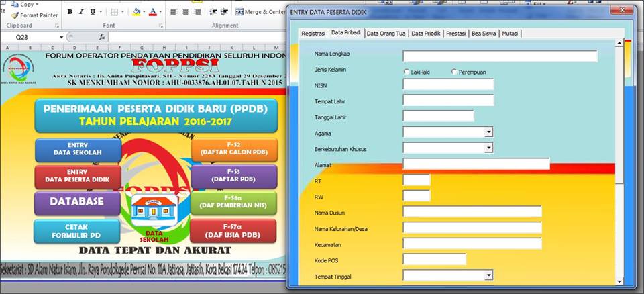Decrease indent in Alignment group
The width and height of the screenshot is (644, 294).
pos(213,12)
